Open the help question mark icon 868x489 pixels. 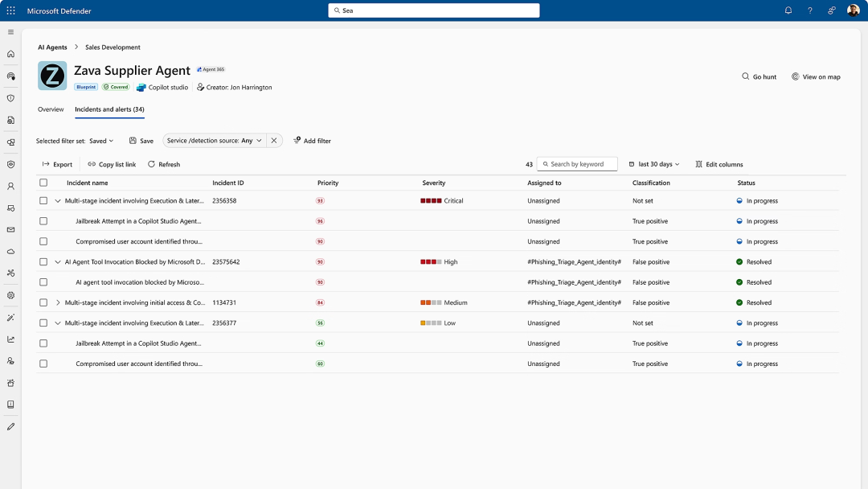point(809,10)
